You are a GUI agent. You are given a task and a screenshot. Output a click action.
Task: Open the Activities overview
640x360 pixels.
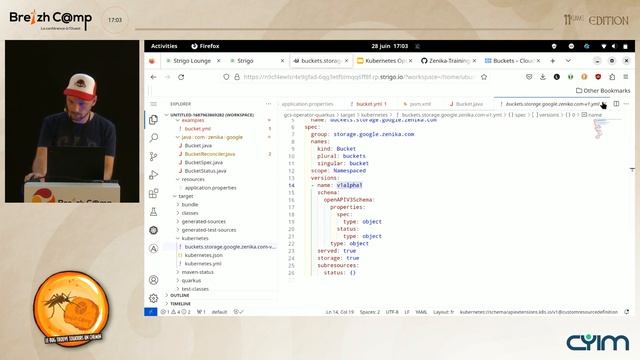coord(164,46)
